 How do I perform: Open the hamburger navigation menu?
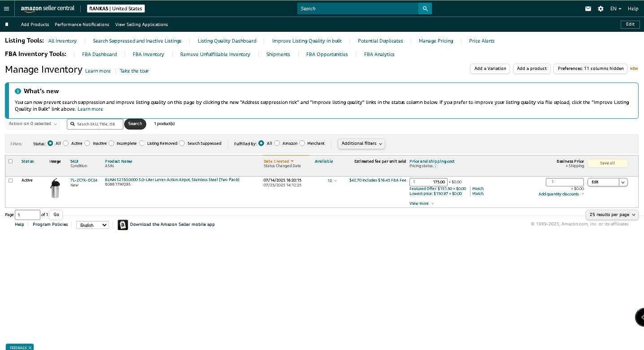(6, 9)
